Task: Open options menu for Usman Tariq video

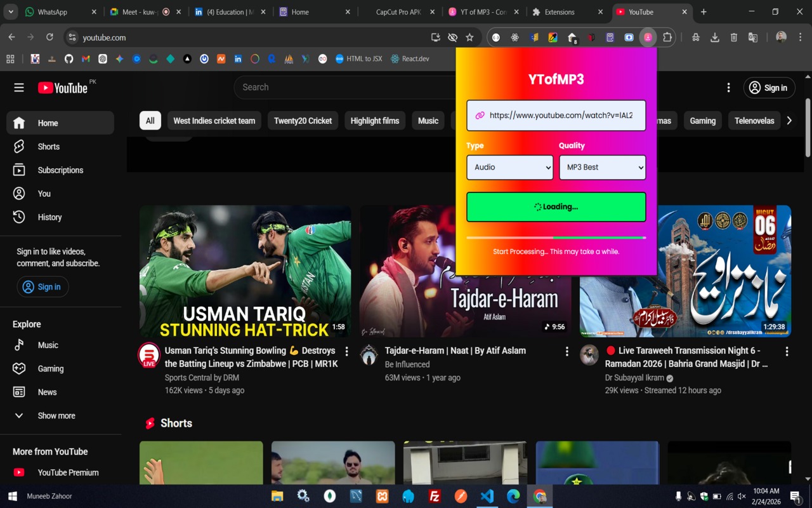Action: pyautogui.click(x=346, y=351)
